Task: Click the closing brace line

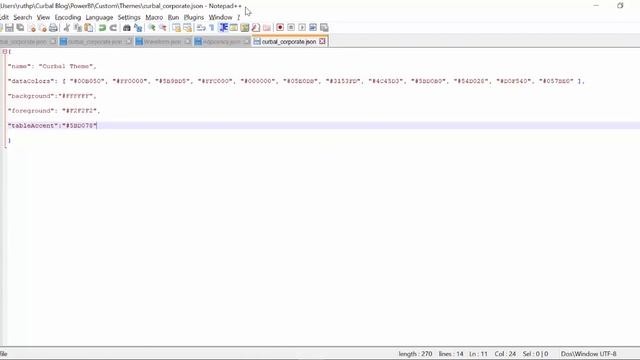Action: (x=9, y=140)
